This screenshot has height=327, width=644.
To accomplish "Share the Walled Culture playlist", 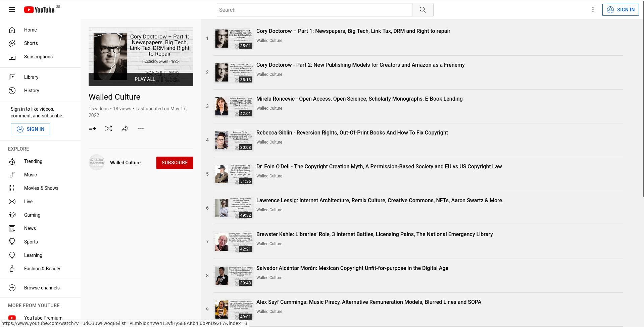I will pos(125,128).
